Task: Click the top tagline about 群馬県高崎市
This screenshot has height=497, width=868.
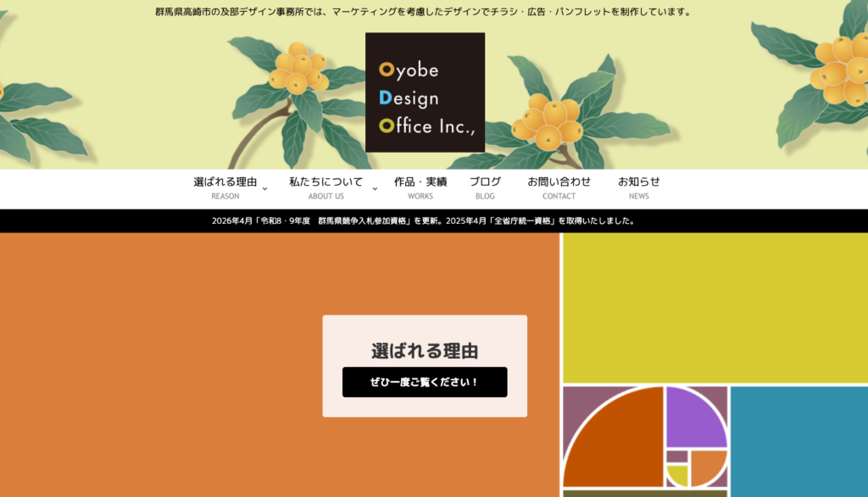Action: [424, 12]
